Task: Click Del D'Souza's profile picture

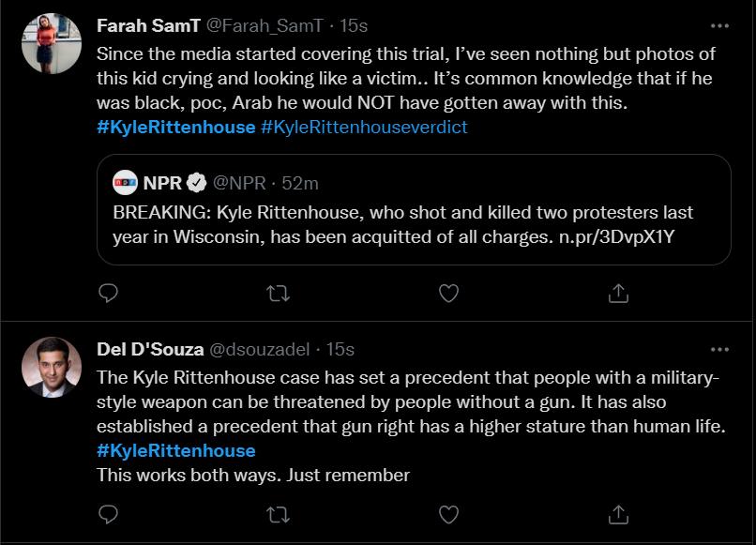Action: (52, 368)
